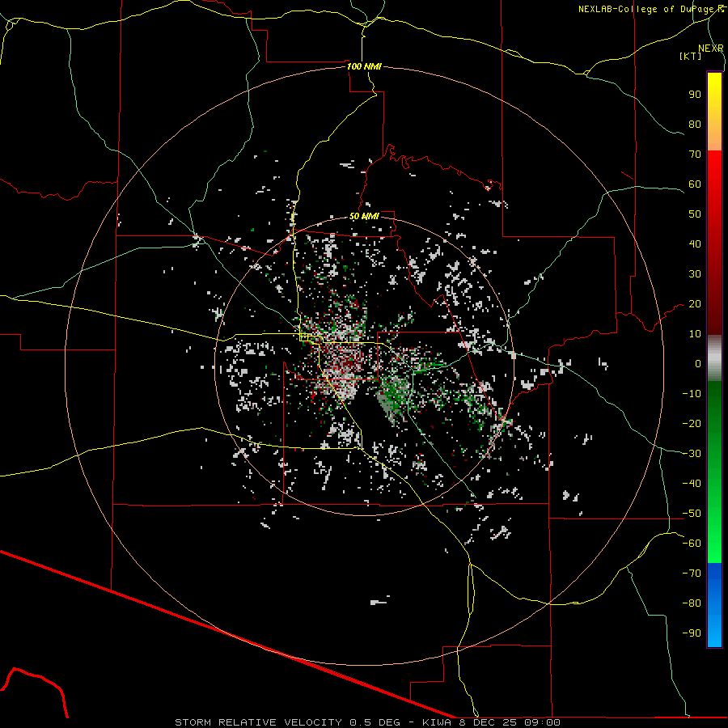The height and width of the screenshot is (728, 728).
Task: Click the -10 scale value
Action: point(692,394)
